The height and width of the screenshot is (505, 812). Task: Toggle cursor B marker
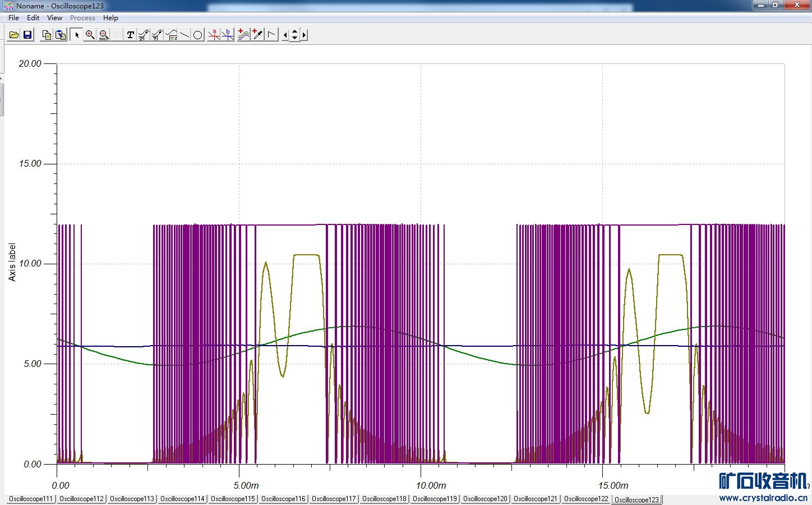pyautogui.click(x=228, y=35)
